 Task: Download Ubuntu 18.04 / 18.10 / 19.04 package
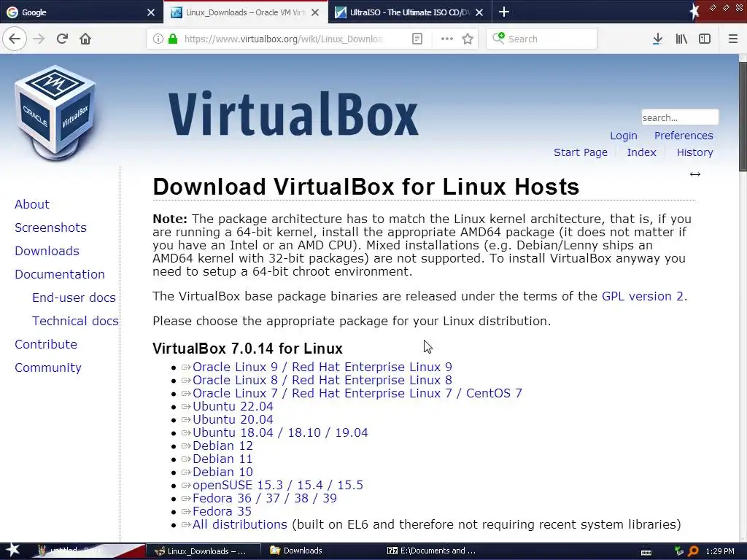(280, 432)
